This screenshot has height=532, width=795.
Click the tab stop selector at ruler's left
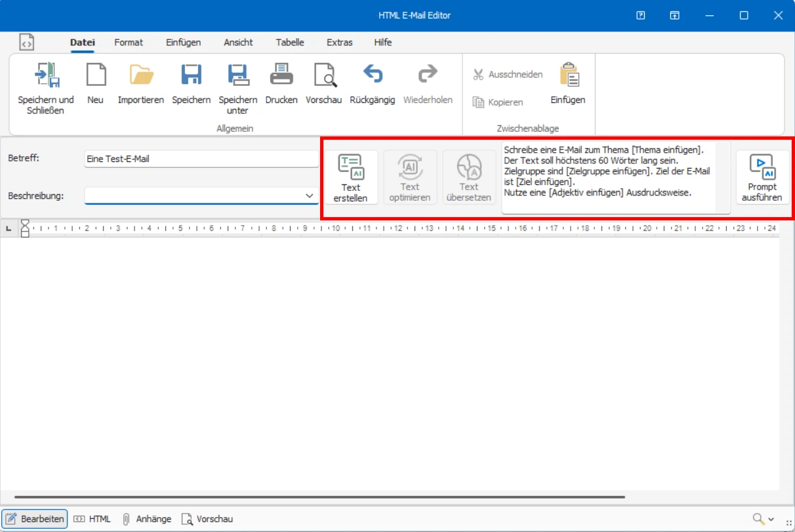pos(9,228)
